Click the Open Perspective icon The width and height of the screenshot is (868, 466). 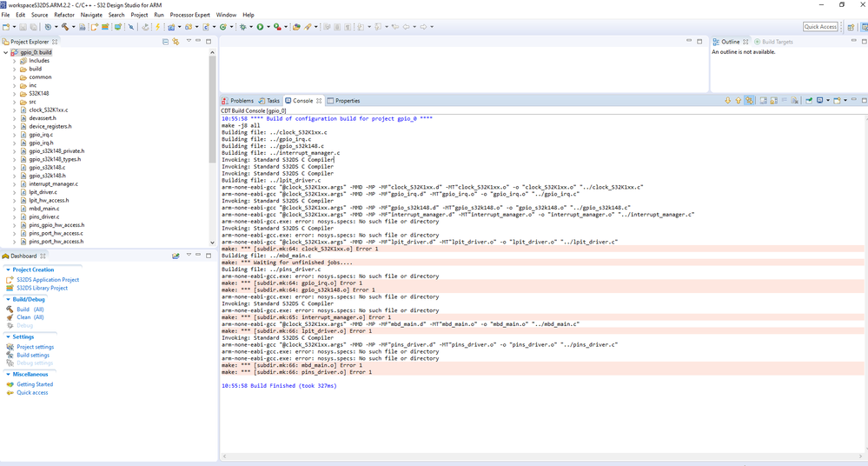pyautogui.click(x=851, y=27)
